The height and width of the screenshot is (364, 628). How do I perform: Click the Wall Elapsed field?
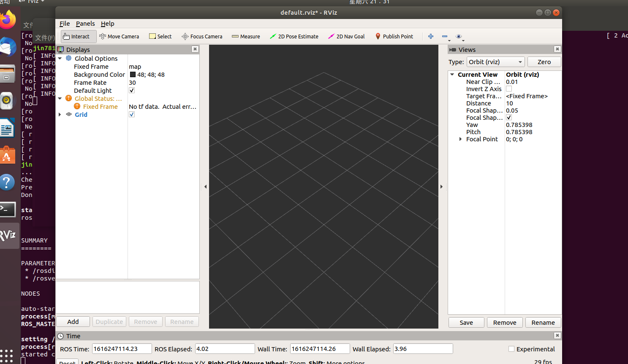pos(423,349)
